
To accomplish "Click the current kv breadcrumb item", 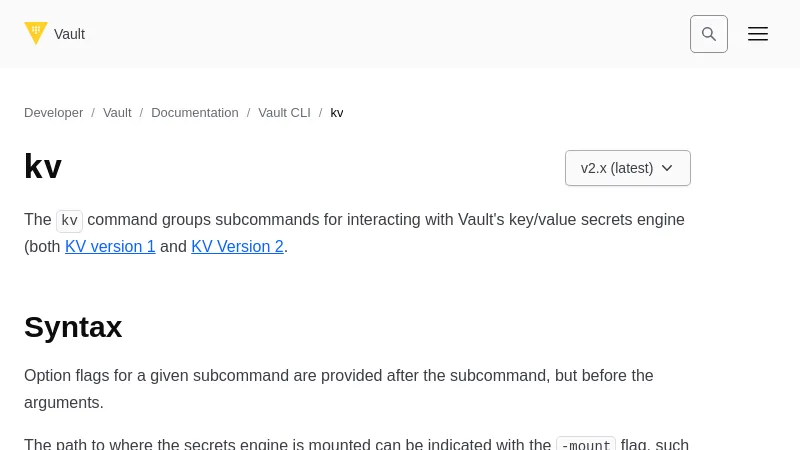I will tap(337, 113).
